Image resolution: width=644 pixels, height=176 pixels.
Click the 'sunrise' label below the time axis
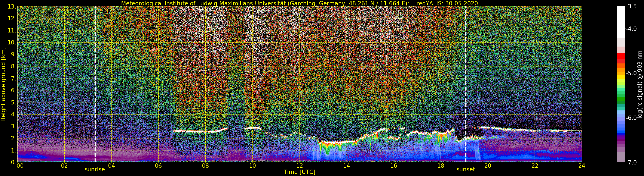(x=95, y=170)
